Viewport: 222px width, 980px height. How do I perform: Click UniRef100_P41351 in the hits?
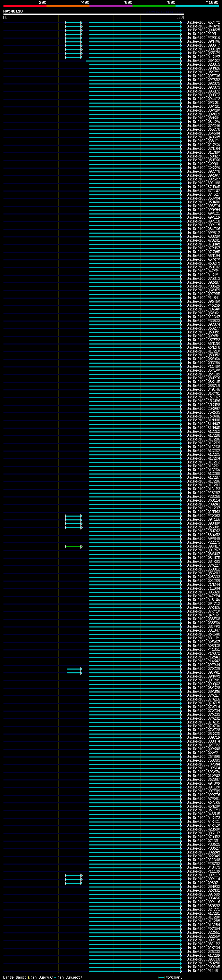click(203, 650)
